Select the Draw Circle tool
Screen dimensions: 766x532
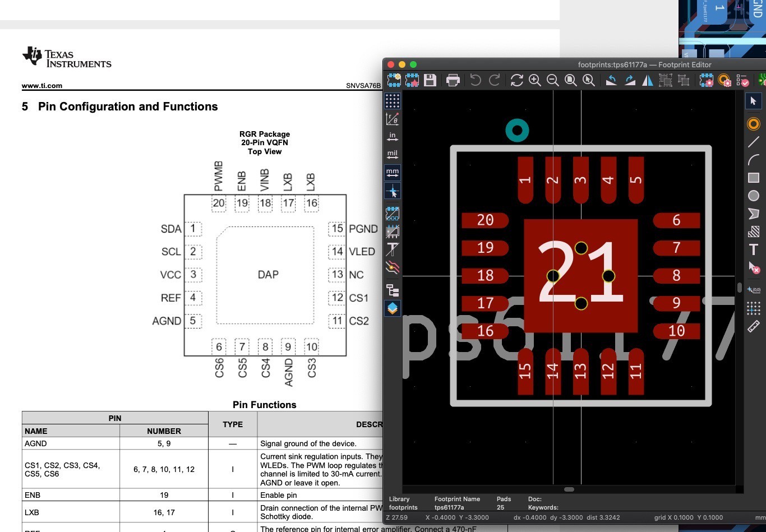click(x=754, y=196)
